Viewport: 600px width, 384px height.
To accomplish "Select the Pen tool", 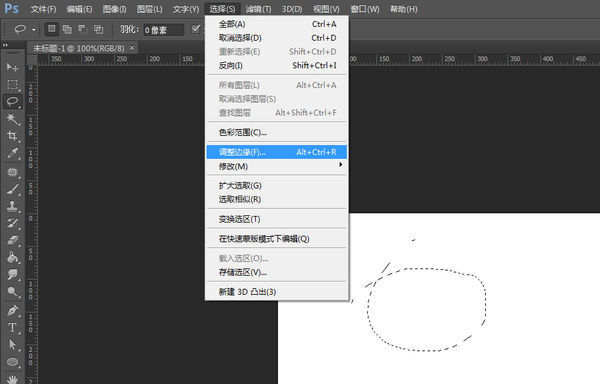I will (12, 310).
